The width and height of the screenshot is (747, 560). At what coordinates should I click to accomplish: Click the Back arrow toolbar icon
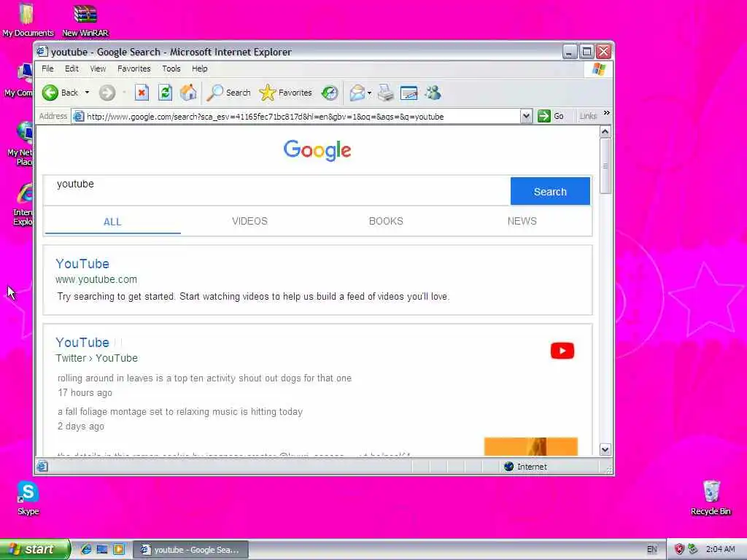pyautogui.click(x=50, y=93)
